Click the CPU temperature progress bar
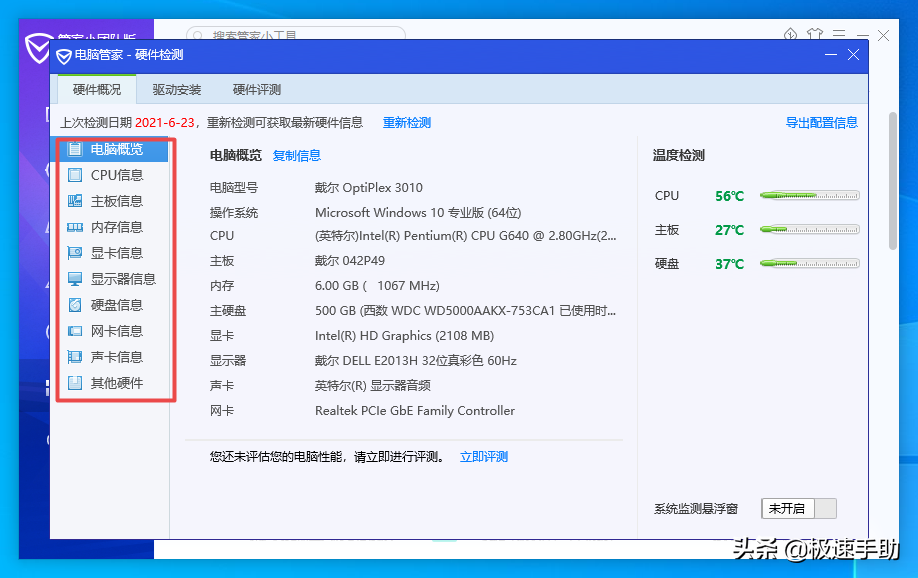Screen dimensions: 918x578 tap(809, 196)
